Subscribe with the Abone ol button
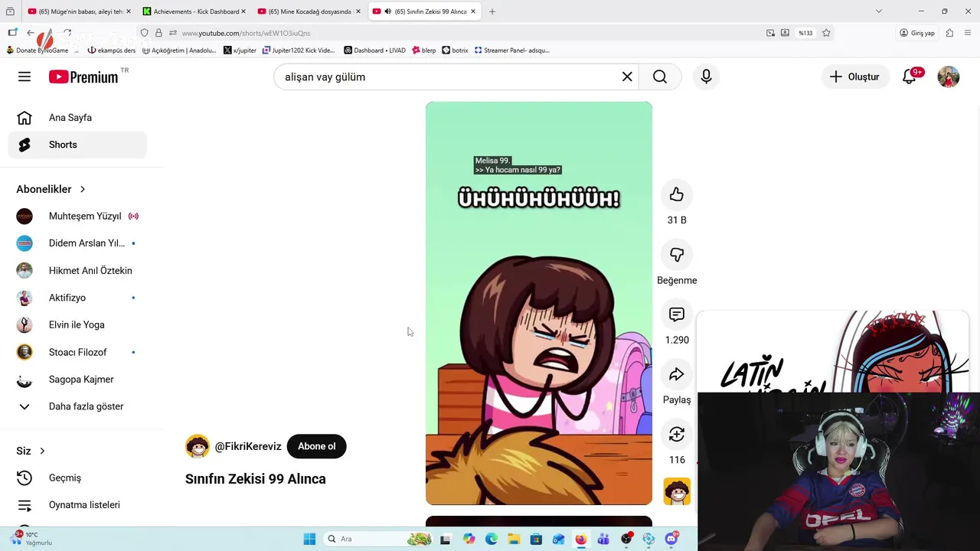 pyautogui.click(x=316, y=446)
